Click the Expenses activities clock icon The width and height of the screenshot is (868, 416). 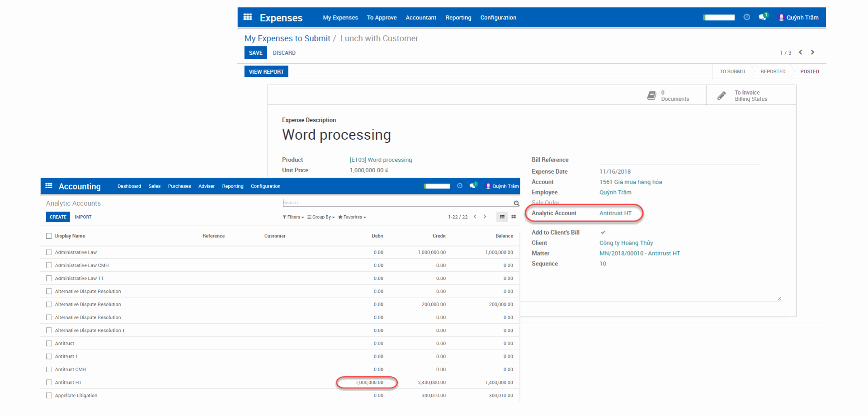[x=746, y=17]
